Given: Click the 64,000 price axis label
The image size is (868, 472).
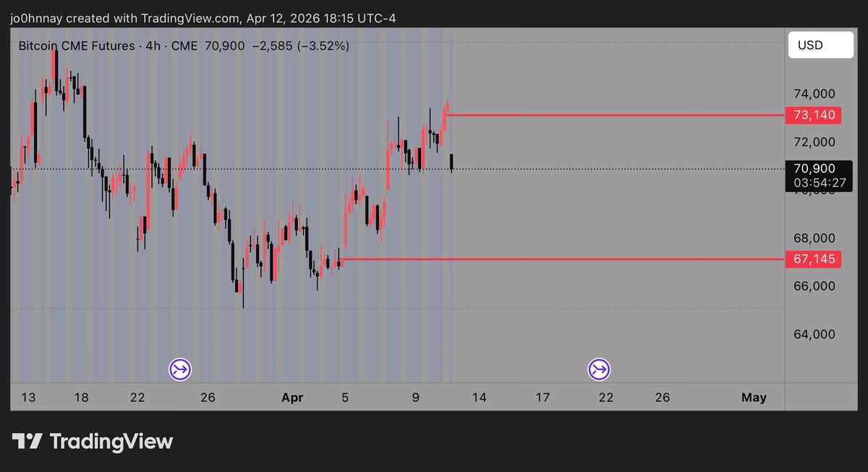Looking at the screenshot, I should (814, 334).
